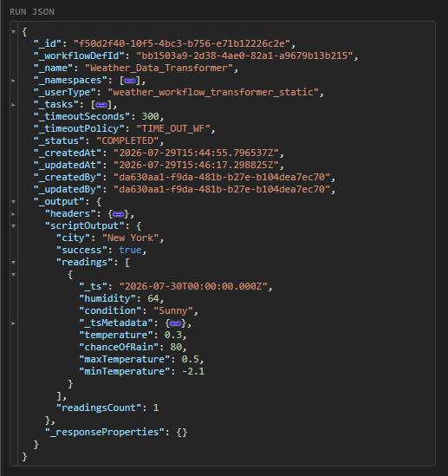Viewport: 448px width, 476px height.
Task: Click the _tsMetadata fold arrow in gutter
Action: pyautogui.click(x=13, y=323)
